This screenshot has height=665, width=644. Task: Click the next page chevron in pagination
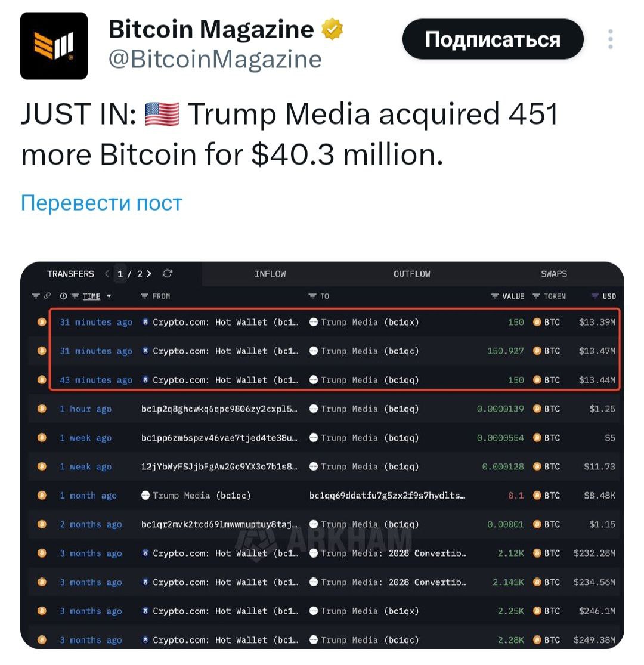point(149,274)
